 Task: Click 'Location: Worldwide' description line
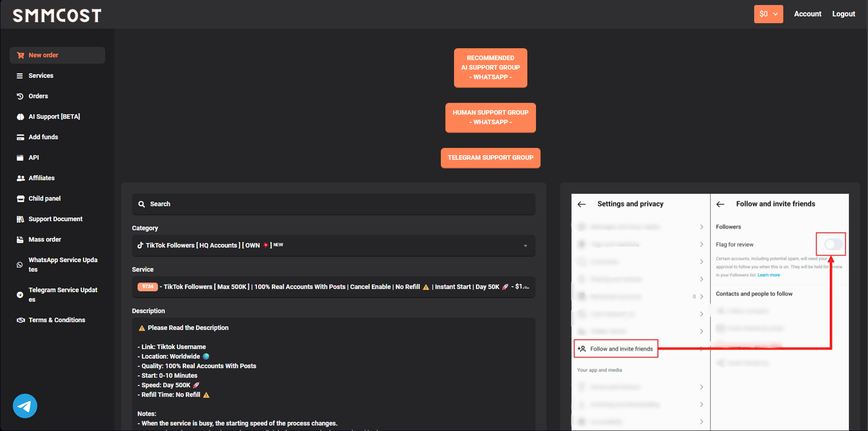point(173,356)
